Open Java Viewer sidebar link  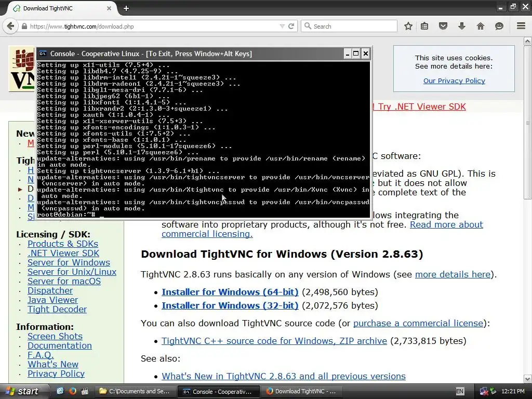[52, 300]
